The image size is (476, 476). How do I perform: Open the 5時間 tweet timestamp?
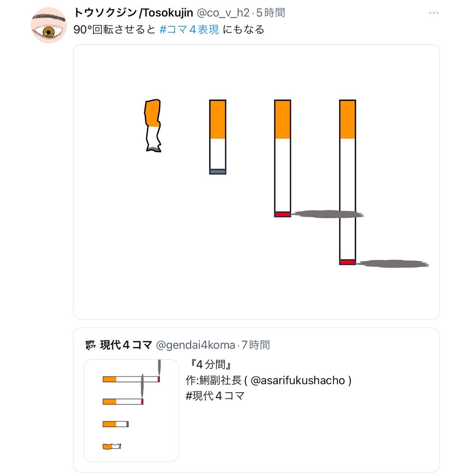coord(271,13)
